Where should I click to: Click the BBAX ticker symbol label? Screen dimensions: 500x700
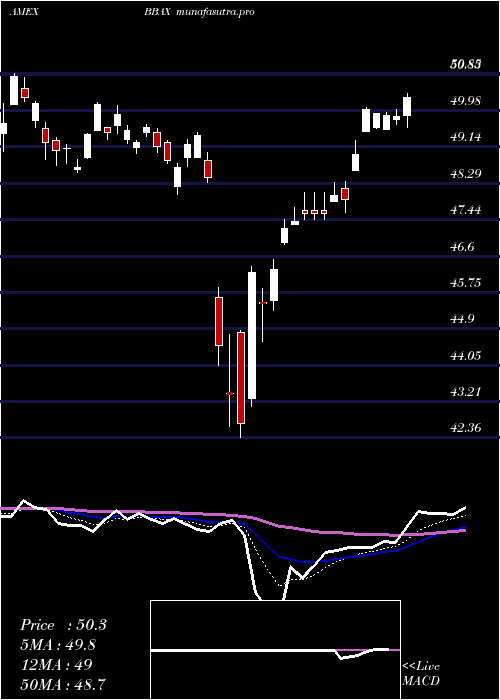[x=158, y=12]
